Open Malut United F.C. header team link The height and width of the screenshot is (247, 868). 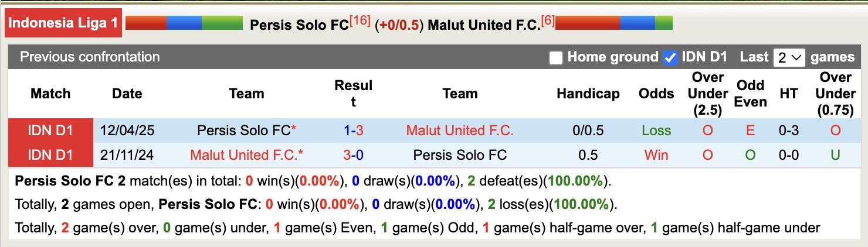[483, 25]
